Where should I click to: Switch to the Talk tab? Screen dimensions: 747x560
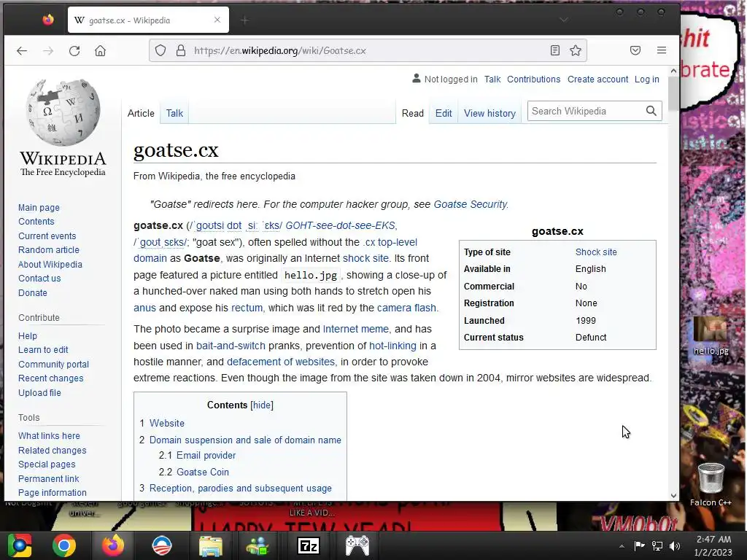(x=174, y=113)
